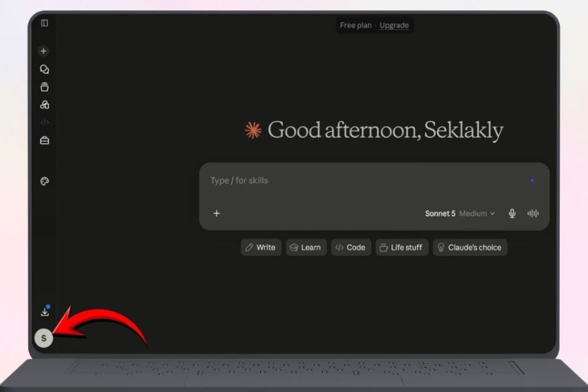Choose the Claude's choice chip
Viewport: 588px width, 392px height.
tap(470, 248)
